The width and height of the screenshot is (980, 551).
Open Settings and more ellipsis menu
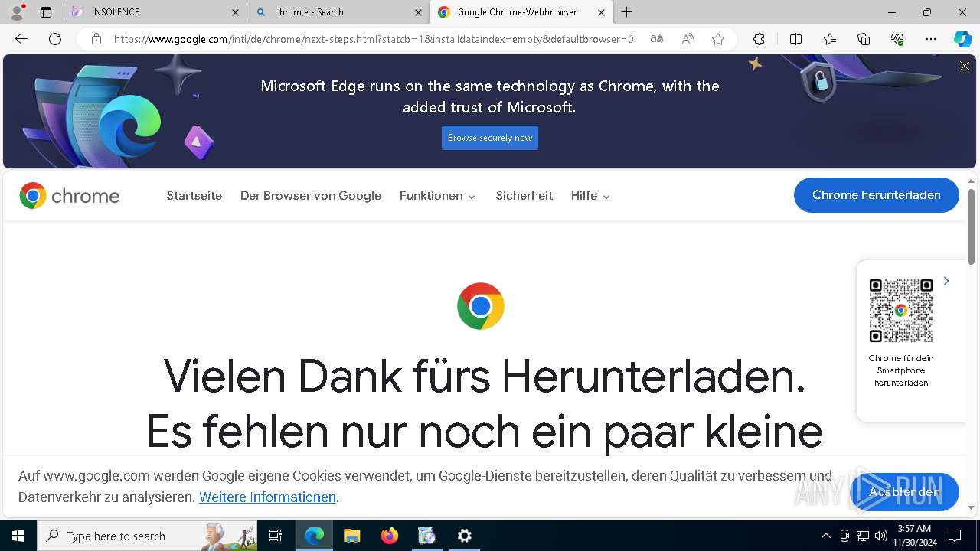point(931,39)
